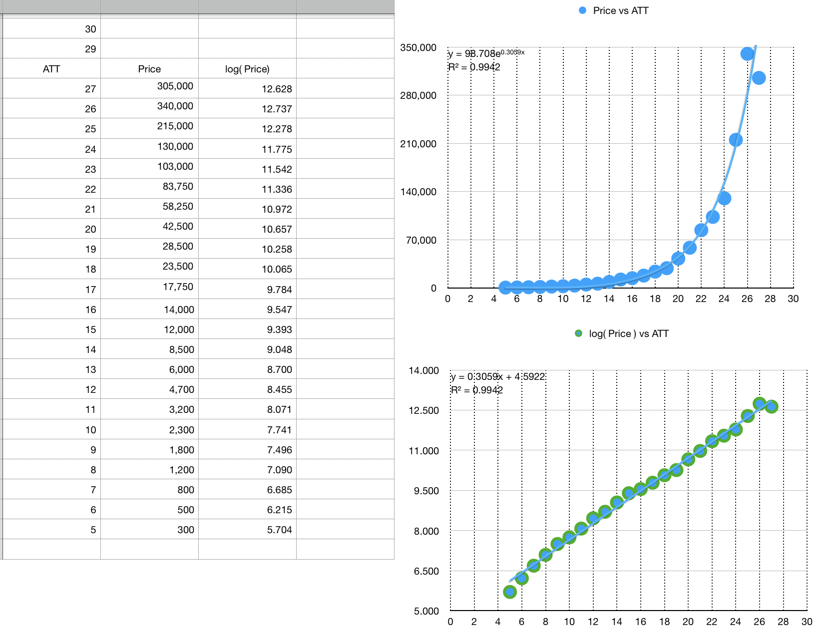Select the ATT column header cell
Screen dimensions: 830x644
tap(51, 68)
